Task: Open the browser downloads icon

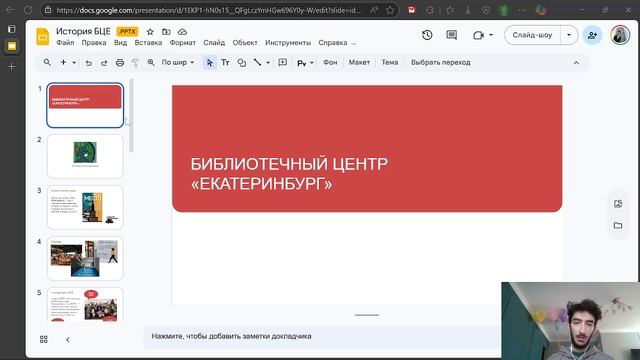Action: pos(468,10)
